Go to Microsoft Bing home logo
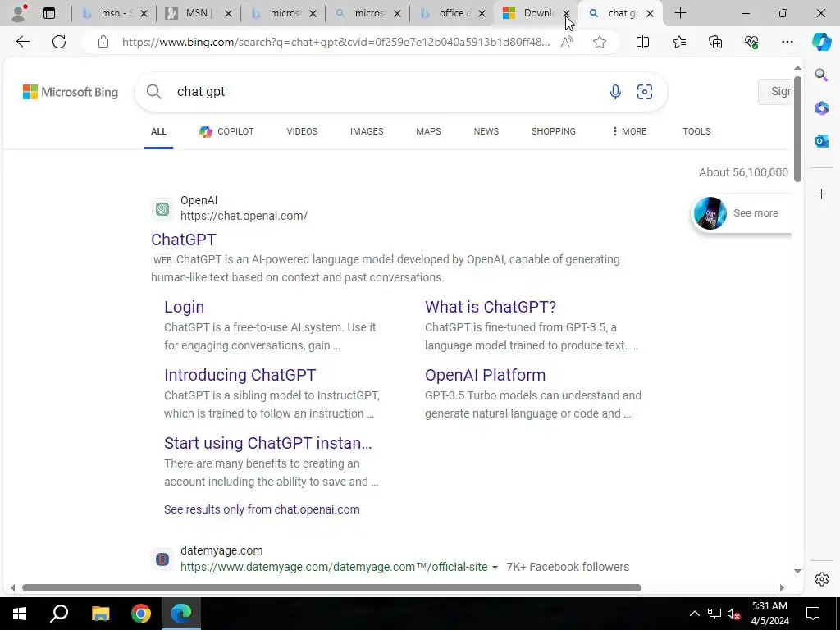The height and width of the screenshot is (630, 840). [71, 92]
